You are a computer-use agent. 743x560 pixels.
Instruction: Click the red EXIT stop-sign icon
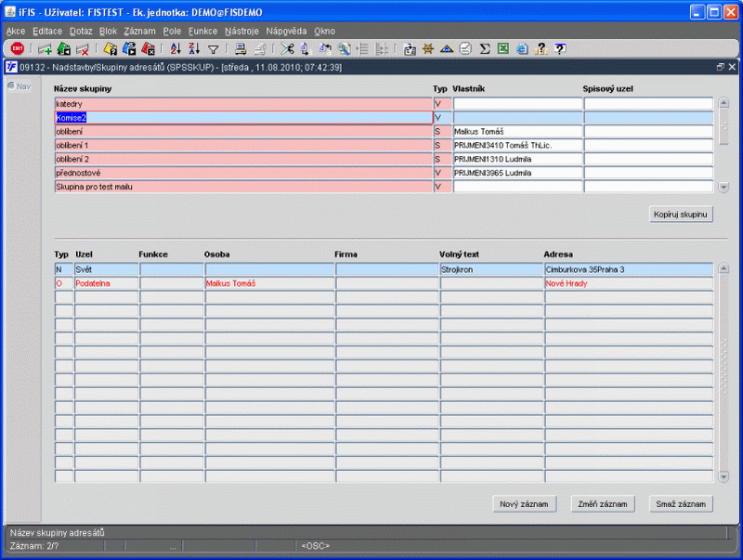tap(18, 48)
